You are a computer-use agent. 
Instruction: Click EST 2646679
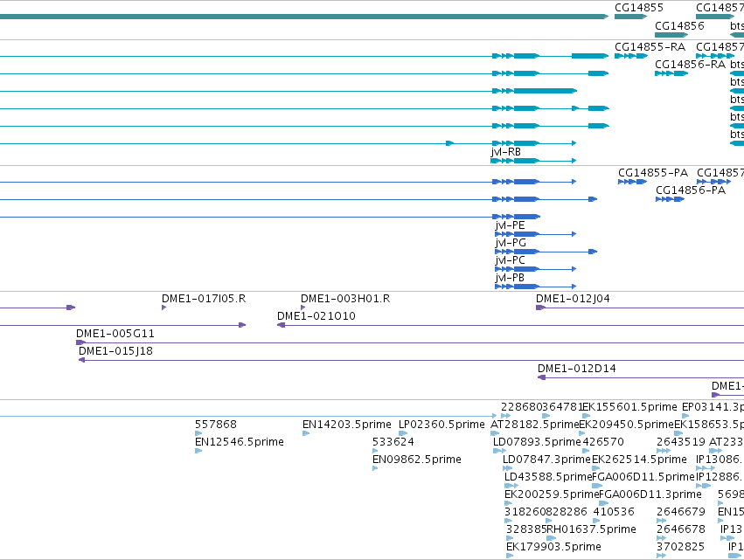pyautogui.click(x=681, y=512)
